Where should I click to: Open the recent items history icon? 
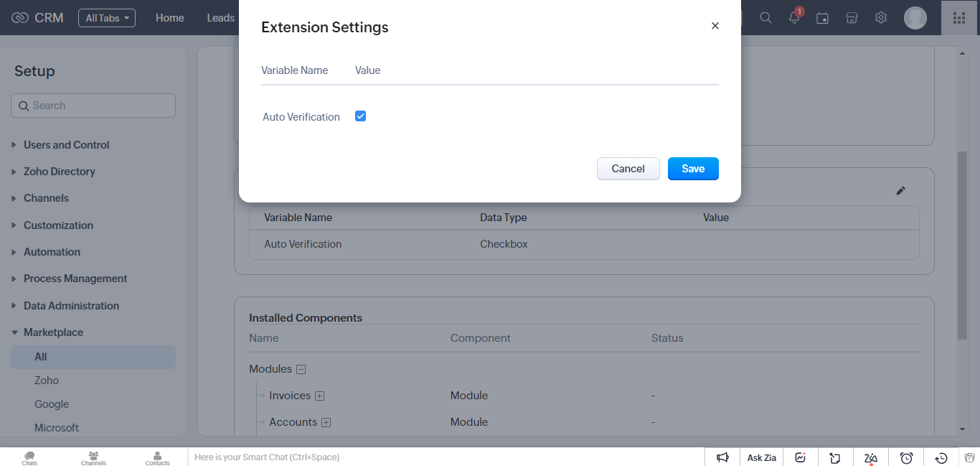coord(941,457)
